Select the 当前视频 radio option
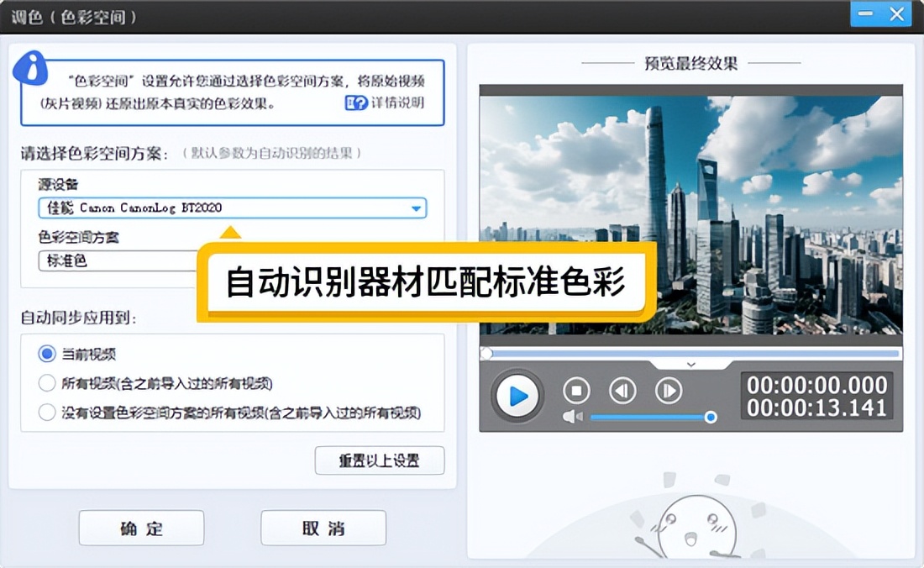Viewport: 924px width, 568px height. pos(47,355)
